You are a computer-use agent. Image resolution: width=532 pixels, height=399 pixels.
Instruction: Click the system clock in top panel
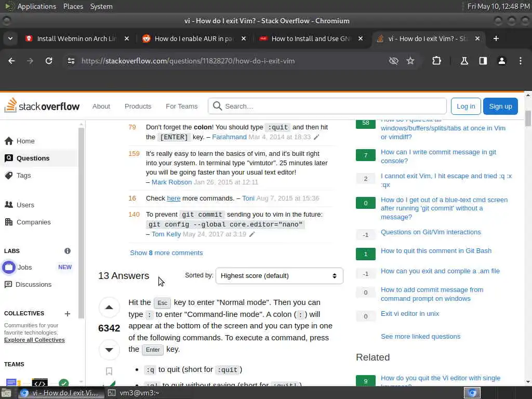coord(498,6)
